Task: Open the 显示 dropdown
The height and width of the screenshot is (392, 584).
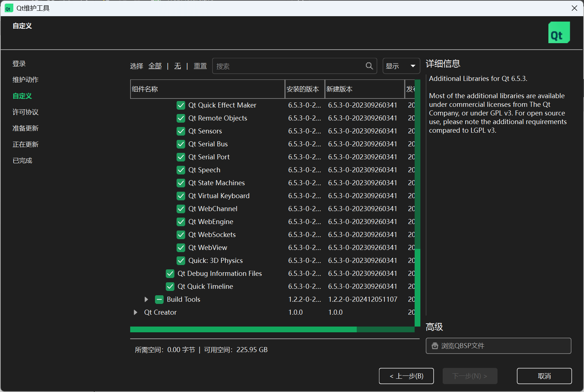Action: pos(401,66)
